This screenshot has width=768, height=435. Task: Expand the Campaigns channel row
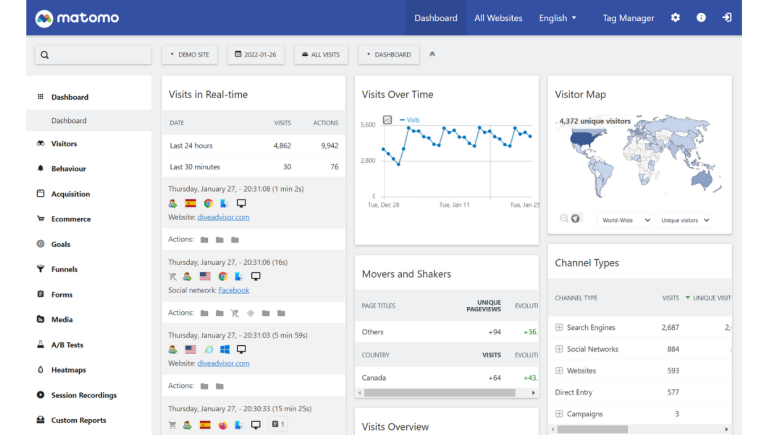click(x=559, y=414)
